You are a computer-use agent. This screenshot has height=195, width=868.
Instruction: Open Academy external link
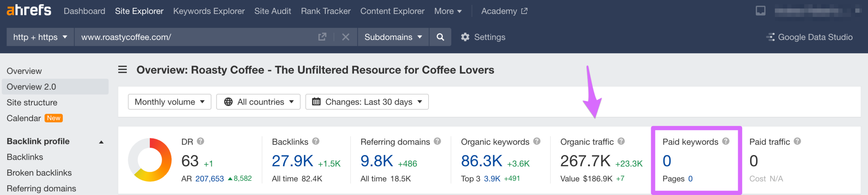coord(504,11)
